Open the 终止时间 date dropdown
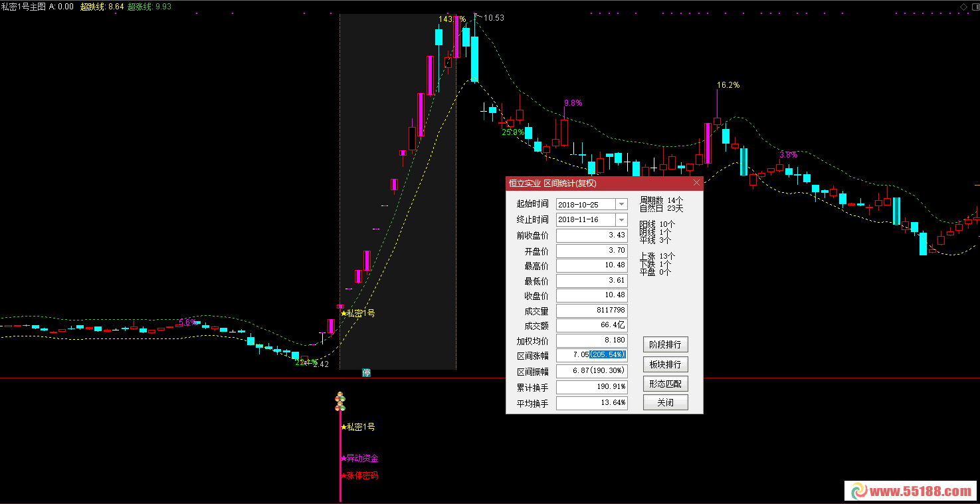The width and height of the screenshot is (980, 504). tap(621, 219)
